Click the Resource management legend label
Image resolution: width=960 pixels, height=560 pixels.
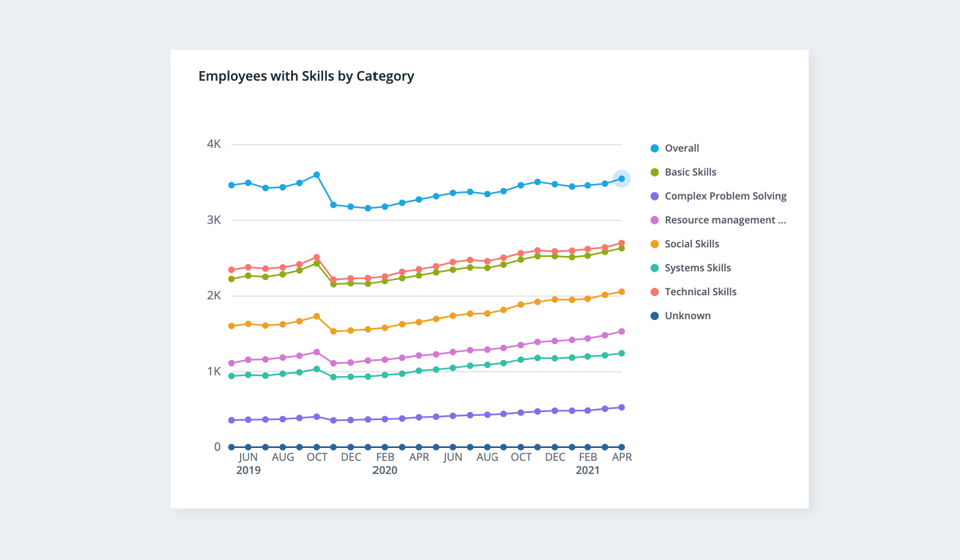pyautogui.click(x=726, y=220)
